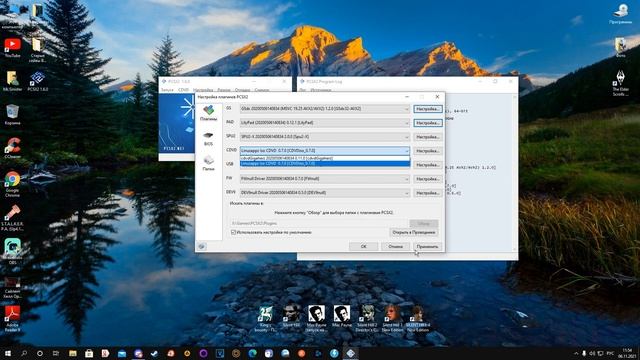Expand the GS plugin dropdown

(x=324, y=109)
